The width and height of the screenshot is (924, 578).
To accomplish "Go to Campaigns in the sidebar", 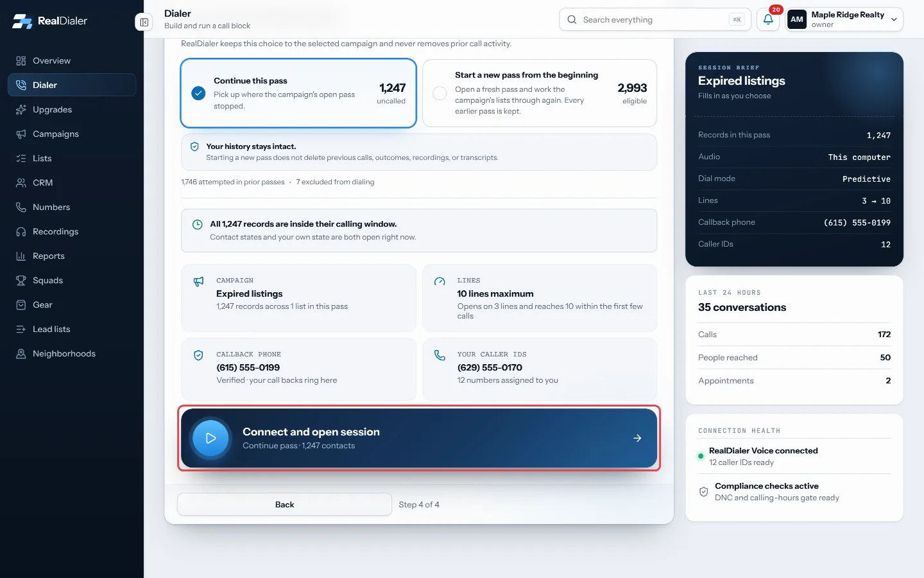I will (72, 134).
